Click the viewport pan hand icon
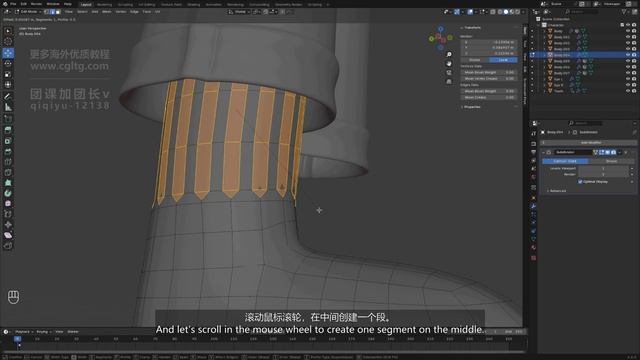The image size is (640, 360). pos(449,64)
